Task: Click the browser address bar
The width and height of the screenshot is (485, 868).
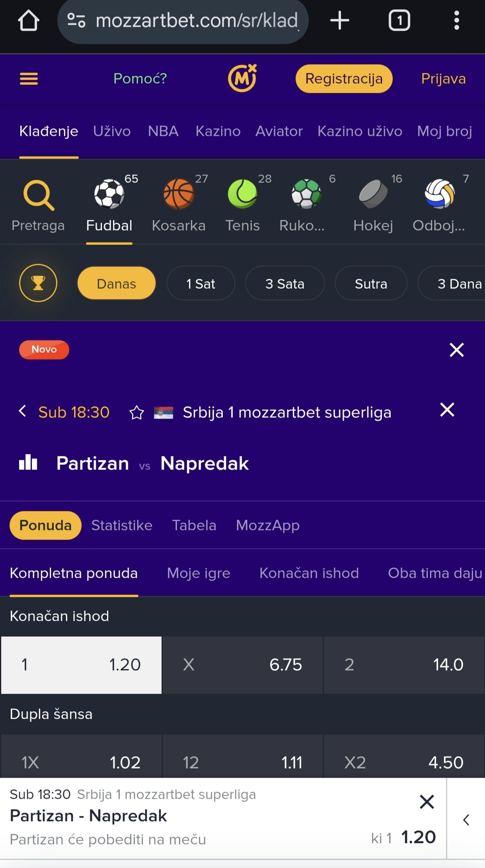Action: click(183, 21)
